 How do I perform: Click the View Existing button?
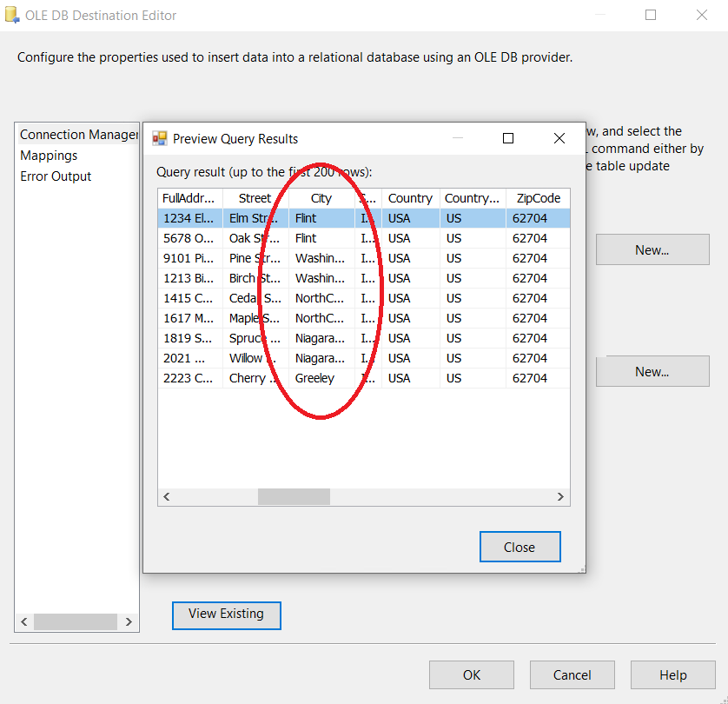[x=226, y=614]
